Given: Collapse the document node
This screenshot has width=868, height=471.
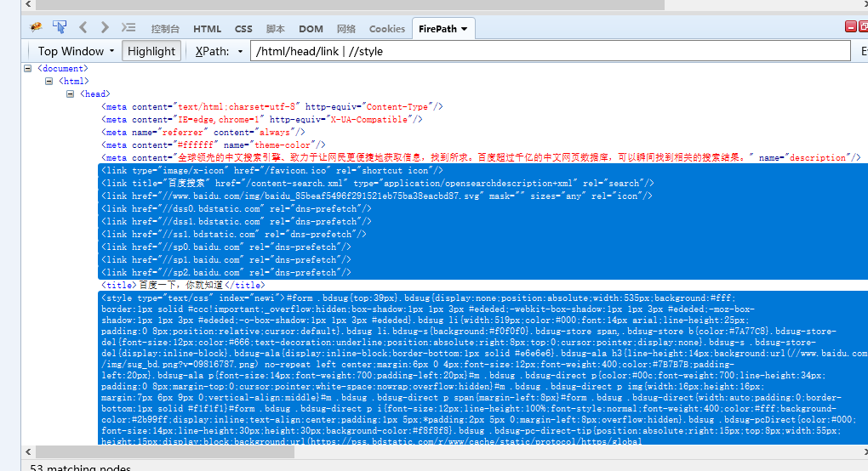Looking at the screenshot, I should point(28,69).
